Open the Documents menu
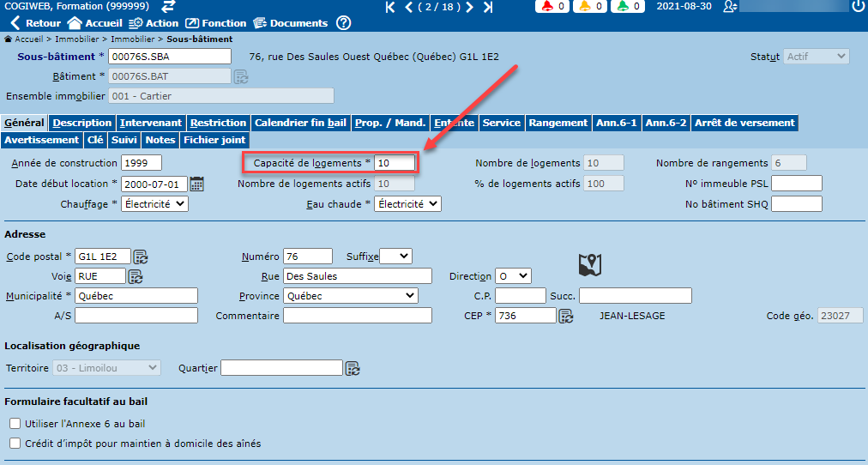 pyautogui.click(x=290, y=23)
